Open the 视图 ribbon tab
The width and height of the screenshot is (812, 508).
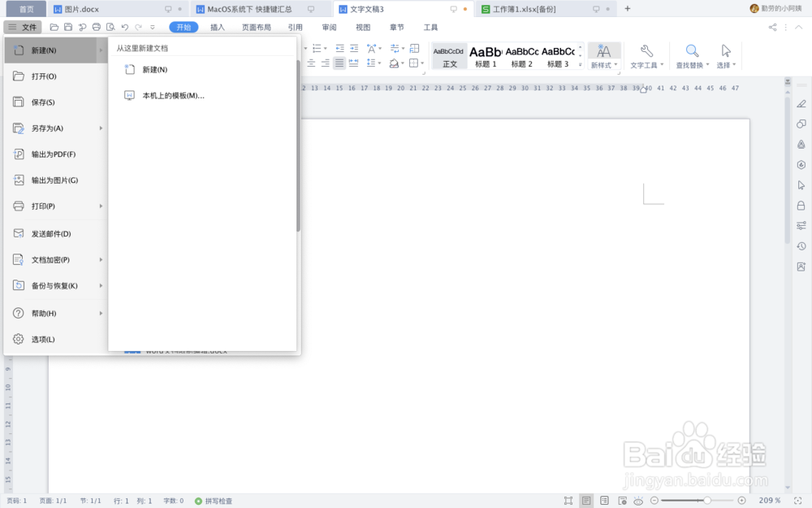[x=363, y=27]
